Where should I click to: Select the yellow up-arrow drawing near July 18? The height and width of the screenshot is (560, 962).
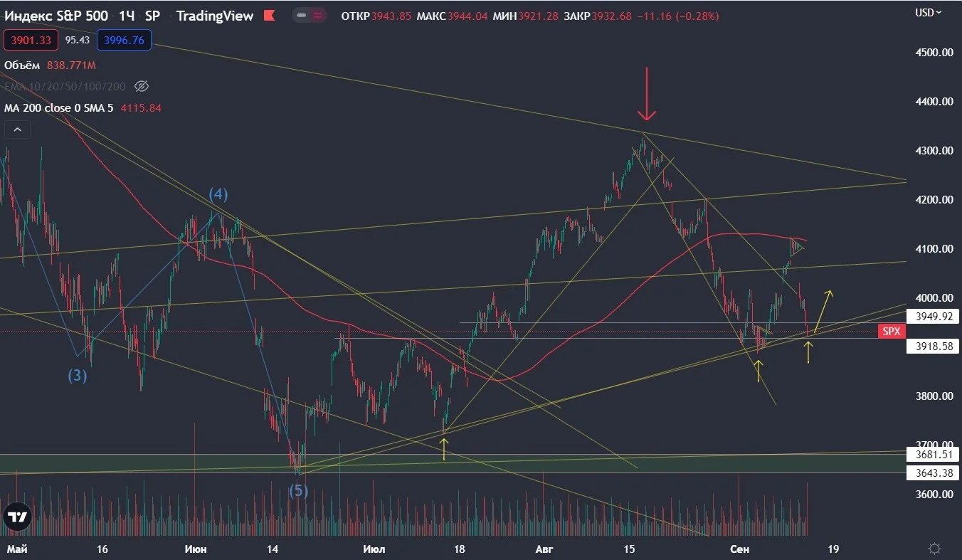coord(443,449)
